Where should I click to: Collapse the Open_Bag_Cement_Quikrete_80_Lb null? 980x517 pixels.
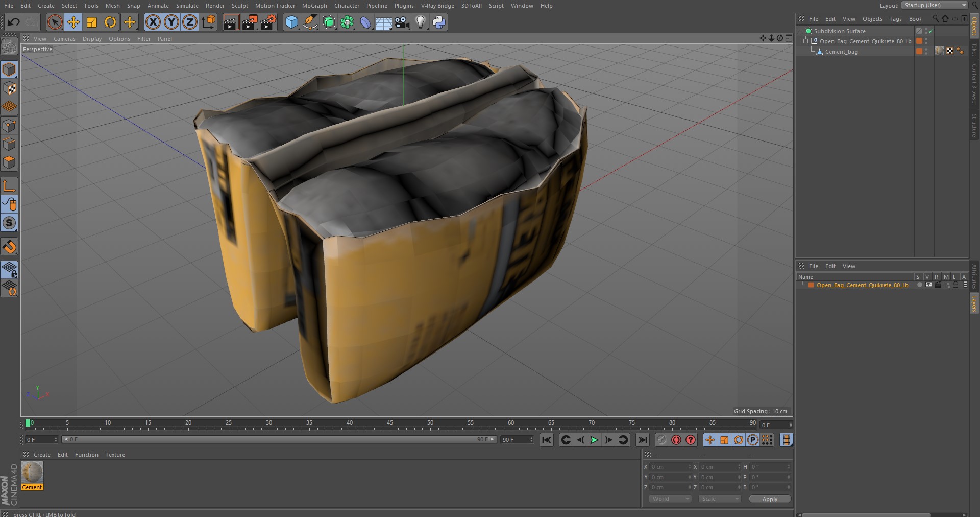click(x=806, y=41)
